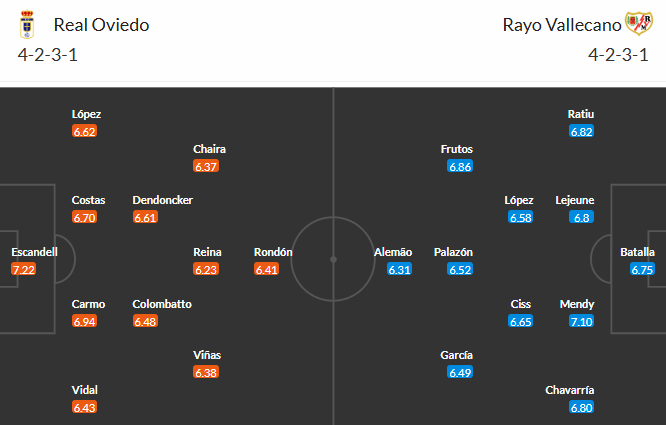This screenshot has width=666, height=425.
Task: Click the Rayo Vallecano club crest
Action: pyautogui.click(x=638, y=24)
